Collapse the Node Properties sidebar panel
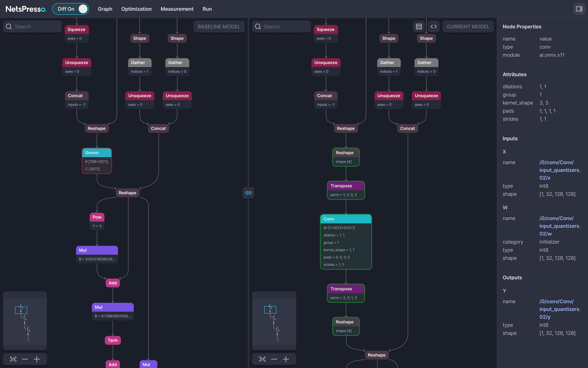Image resolution: width=588 pixels, height=368 pixels. tap(579, 9)
